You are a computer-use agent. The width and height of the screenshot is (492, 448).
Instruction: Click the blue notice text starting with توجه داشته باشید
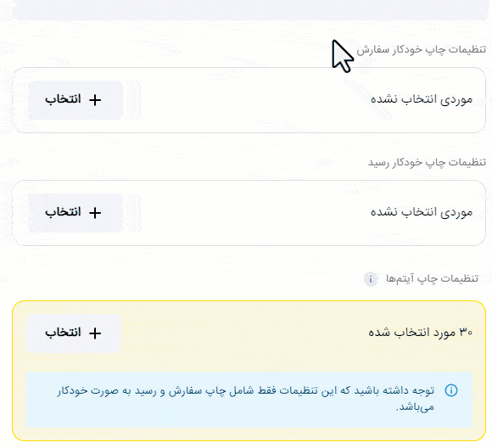[246, 399]
